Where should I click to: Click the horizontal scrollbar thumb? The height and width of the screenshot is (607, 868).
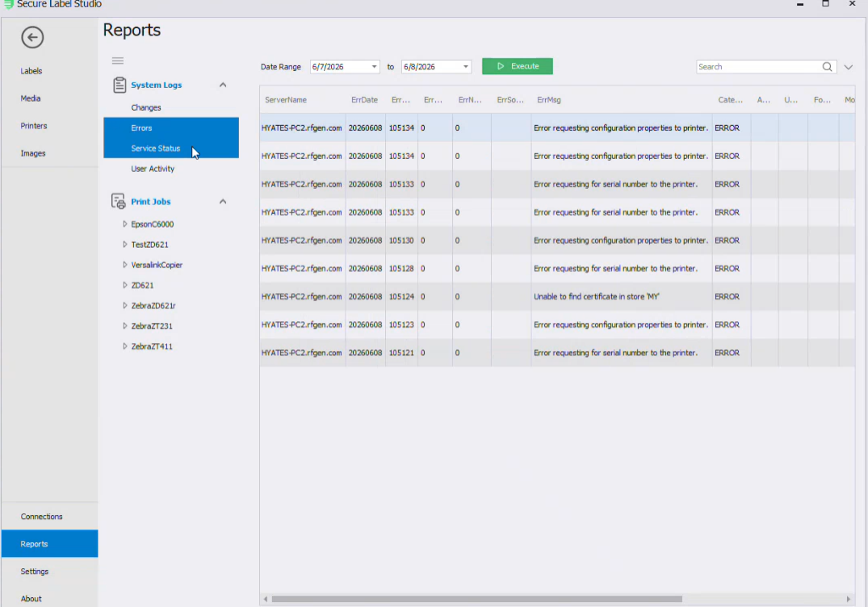(x=476, y=599)
